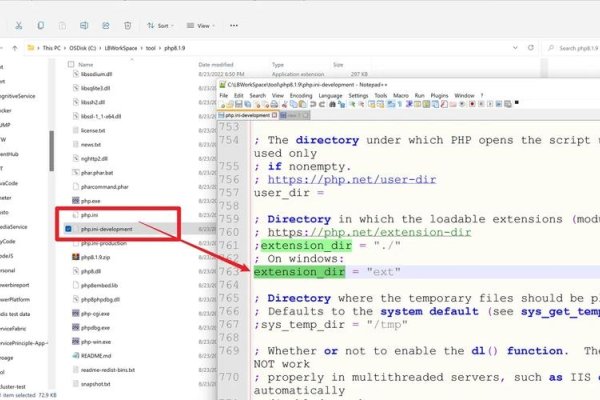Image resolution: width=600 pixels, height=400 pixels.
Task: Click Copy icon in Notepad++ toolbar
Action: click(293, 104)
